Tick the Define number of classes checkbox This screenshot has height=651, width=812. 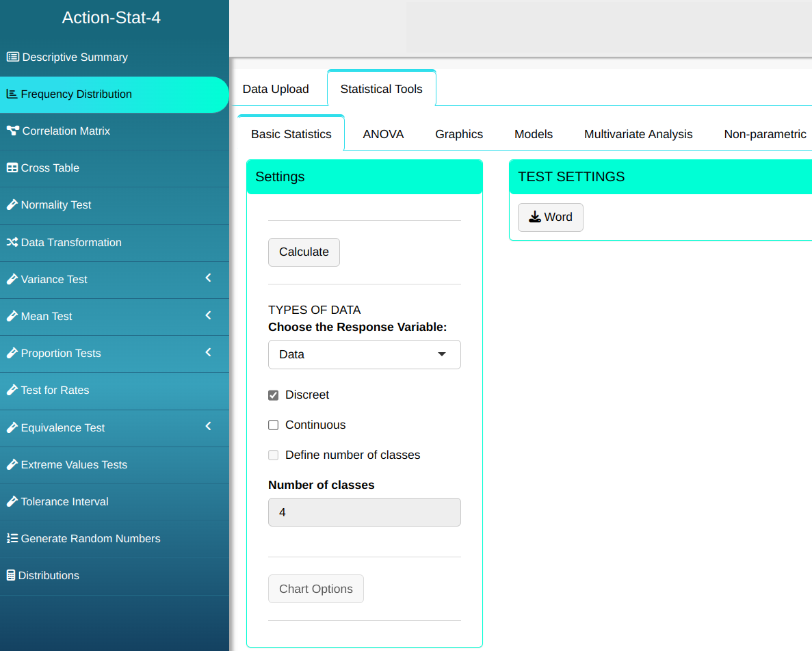274,455
